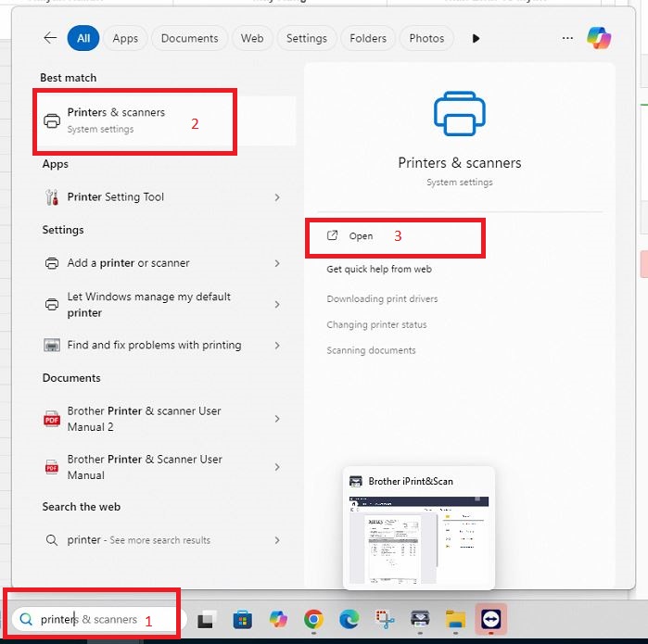
Task: Select the Brother iPrint&Scan window thumbnail
Action: [x=419, y=540]
